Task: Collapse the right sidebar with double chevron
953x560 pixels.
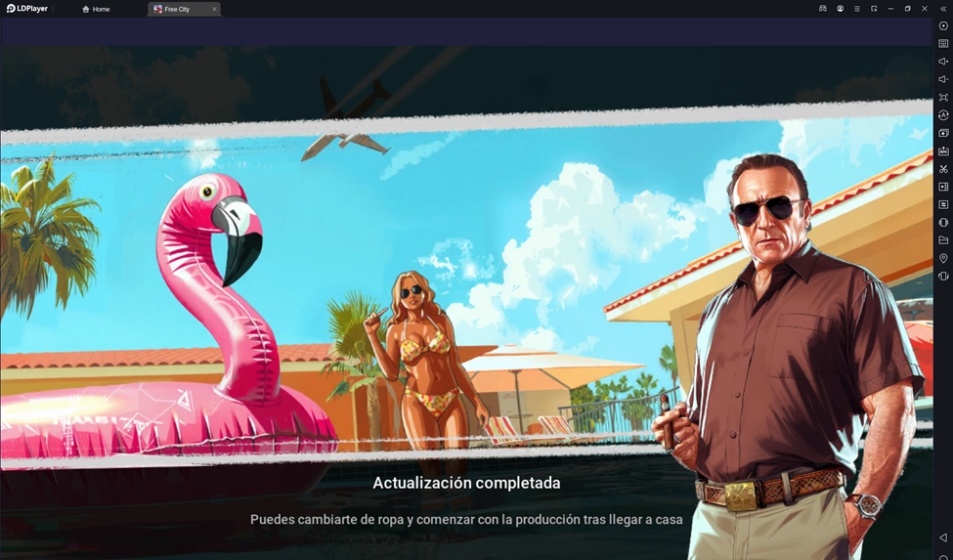Action: (x=943, y=9)
